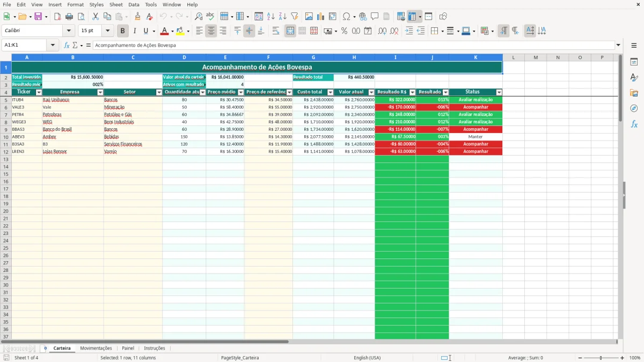Click the Increase Indent icon
Screen dimensions: 644x362
(x=409, y=31)
